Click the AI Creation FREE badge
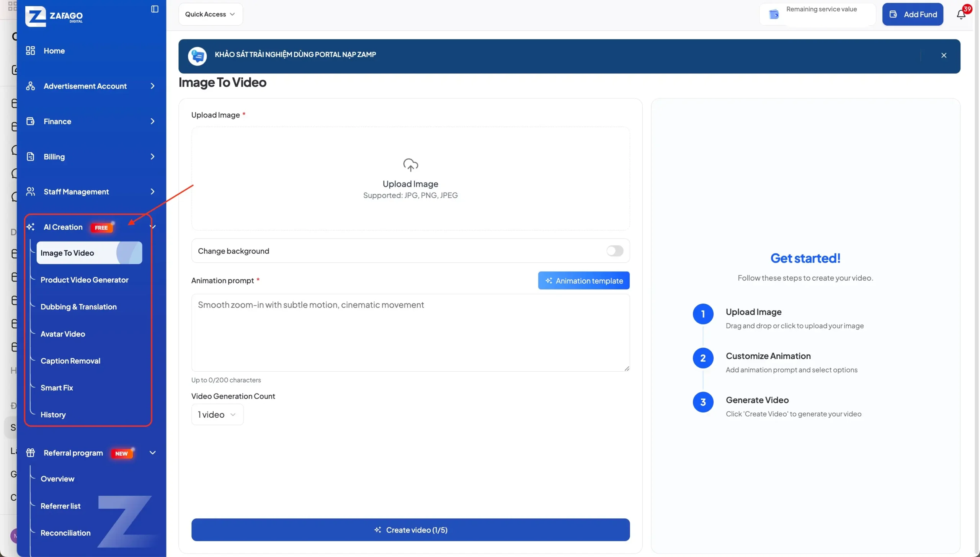The height and width of the screenshot is (557, 980). [101, 227]
